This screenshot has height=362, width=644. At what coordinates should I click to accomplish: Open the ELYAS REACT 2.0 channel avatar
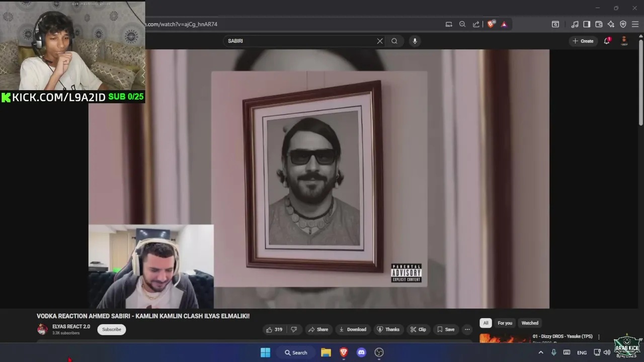pos(43,329)
